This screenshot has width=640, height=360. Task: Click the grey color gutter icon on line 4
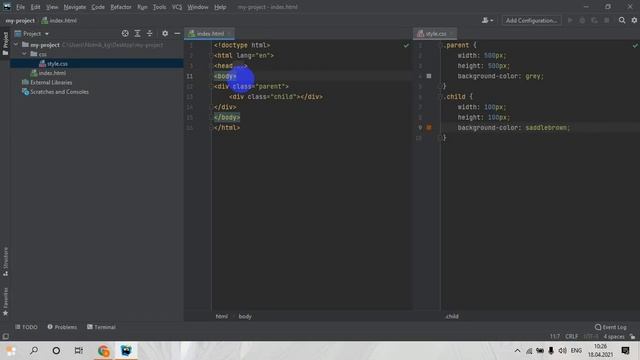click(x=429, y=76)
